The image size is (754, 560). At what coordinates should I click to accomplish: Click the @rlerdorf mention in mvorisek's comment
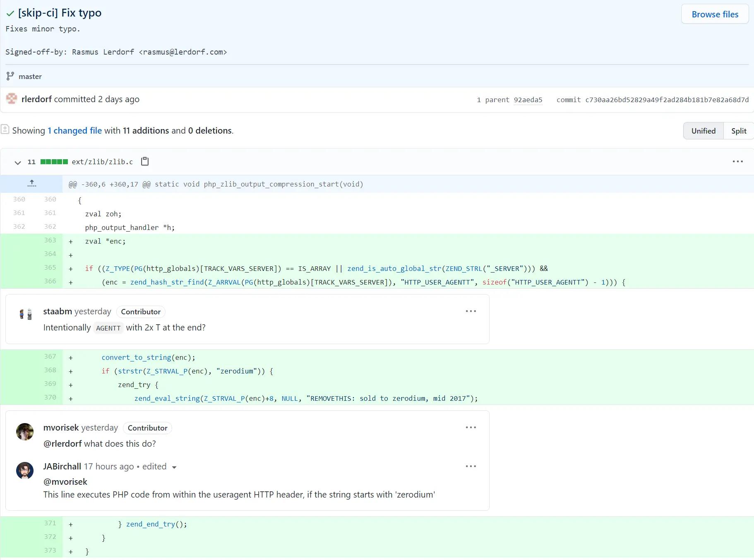[62, 443]
